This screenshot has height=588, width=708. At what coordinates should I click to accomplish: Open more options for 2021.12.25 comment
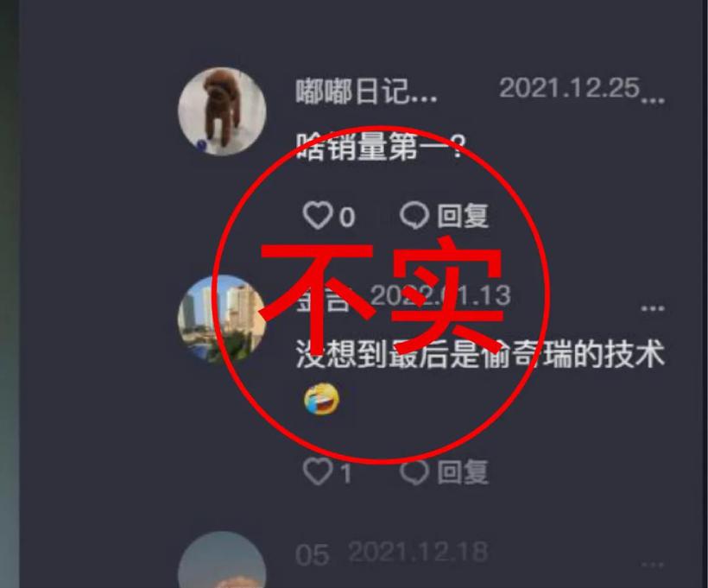click(653, 100)
